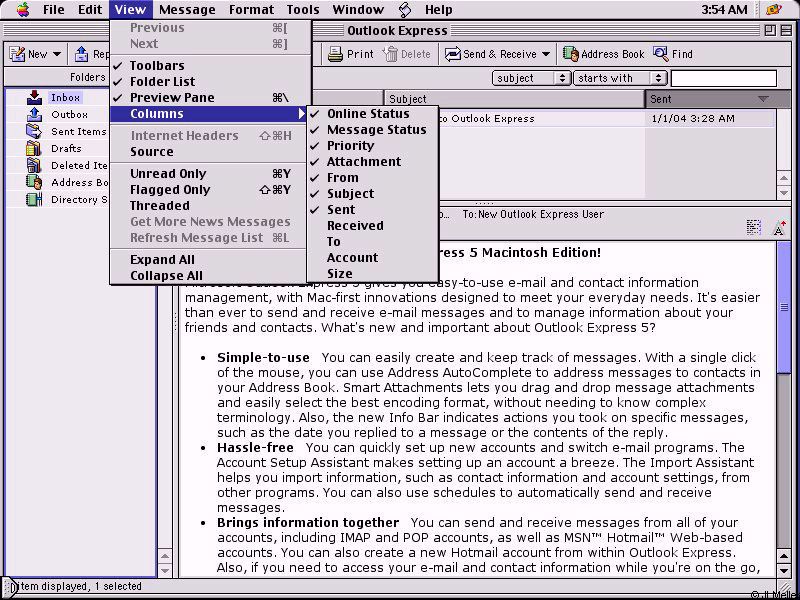Open the Message menu
800x600 pixels.
pos(187,9)
